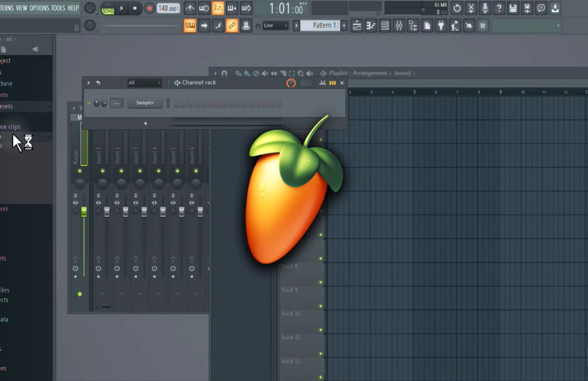Click the play button
Viewport: 588px width, 381px height.
[121, 8]
